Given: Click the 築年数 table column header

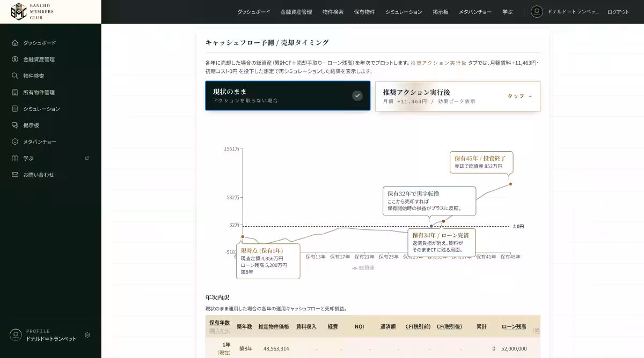Looking at the screenshot, I should coord(244,326).
